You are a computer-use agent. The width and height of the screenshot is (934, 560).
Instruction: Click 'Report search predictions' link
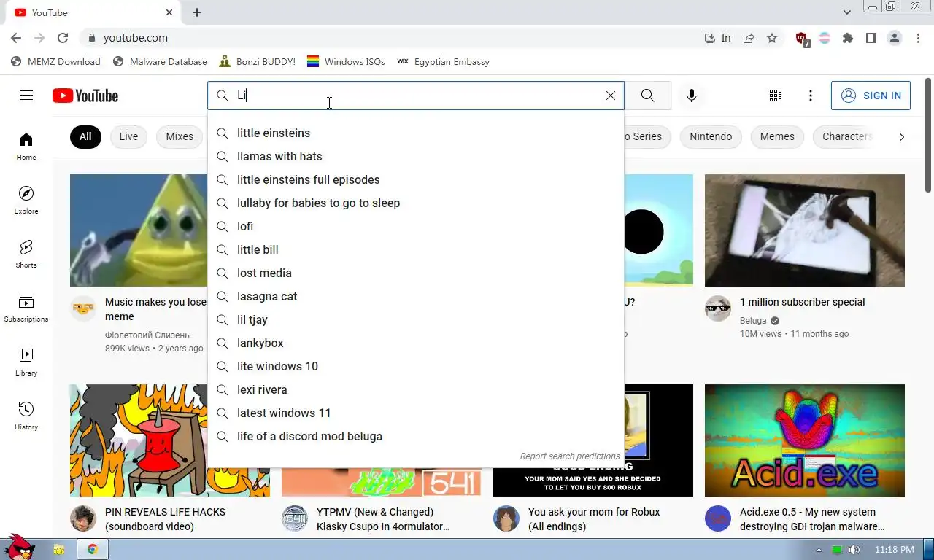570,456
